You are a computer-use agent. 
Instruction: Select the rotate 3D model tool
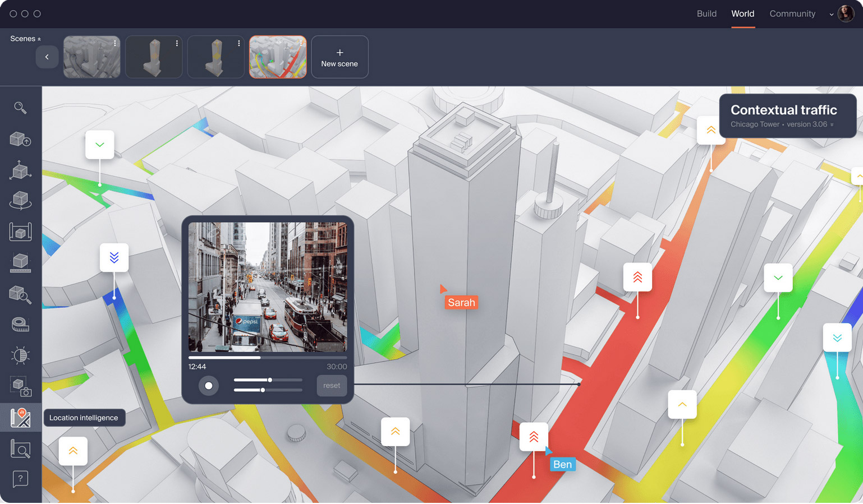tap(20, 200)
